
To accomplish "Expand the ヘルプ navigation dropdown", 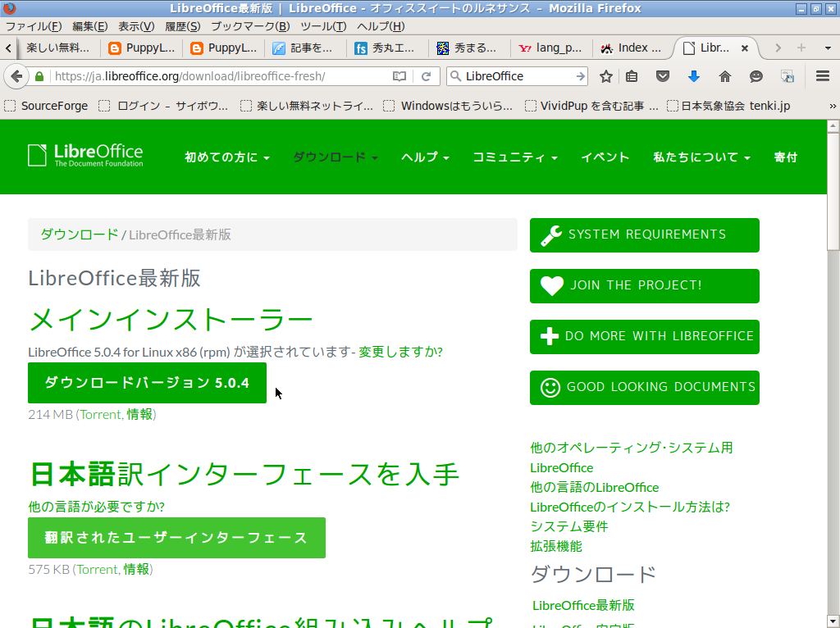I will click(426, 157).
